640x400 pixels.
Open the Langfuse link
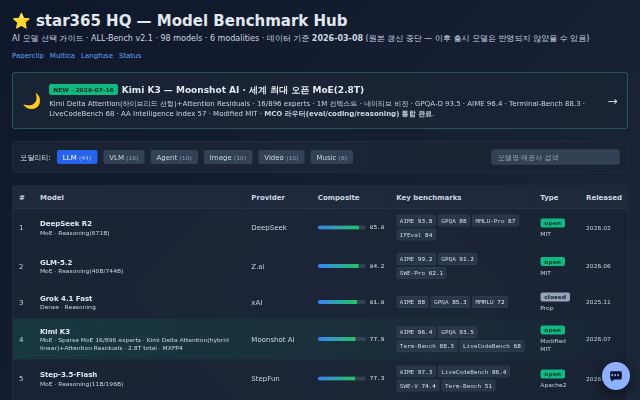tap(97, 56)
